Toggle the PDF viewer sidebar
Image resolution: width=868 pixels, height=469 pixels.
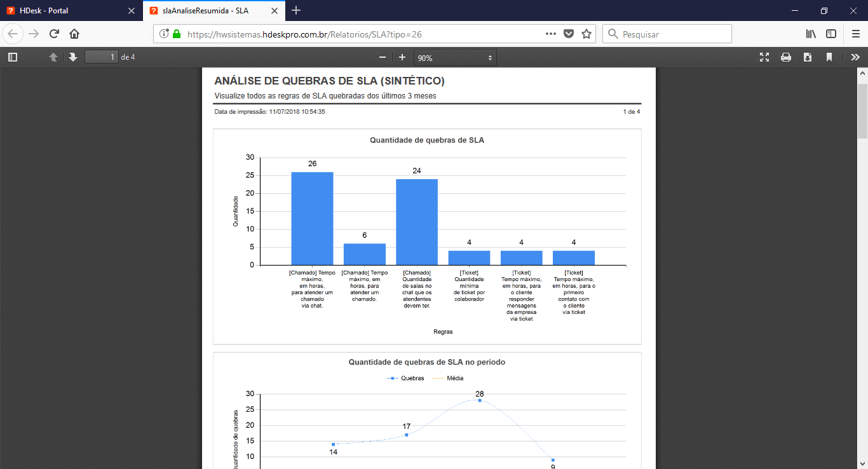(x=13, y=57)
